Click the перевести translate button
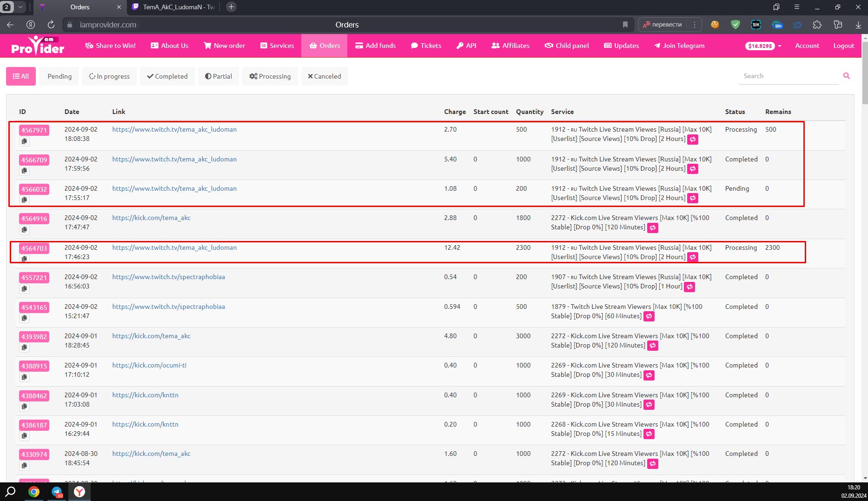The width and height of the screenshot is (868, 501). 663,25
